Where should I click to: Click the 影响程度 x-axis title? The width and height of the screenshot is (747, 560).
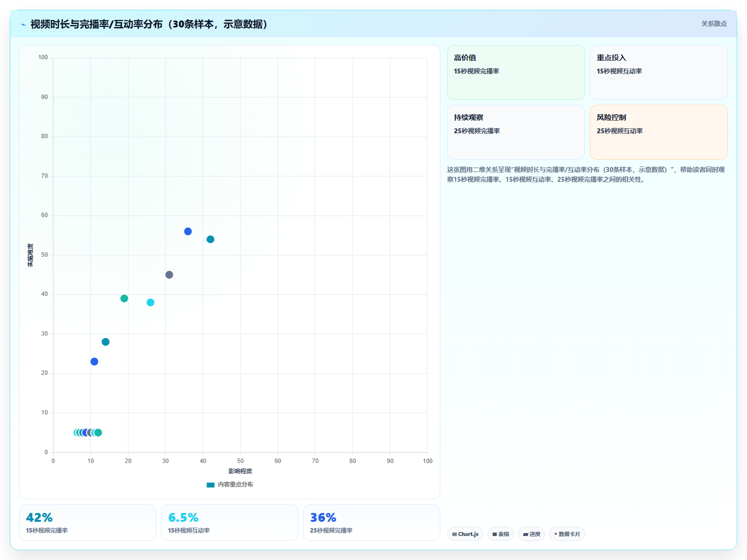[240, 471]
